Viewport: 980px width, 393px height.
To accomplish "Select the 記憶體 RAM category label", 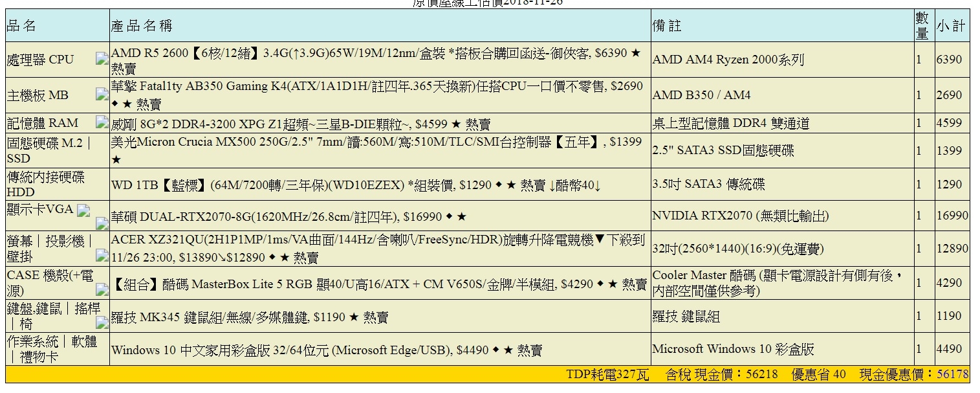I will click(x=43, y=123).
